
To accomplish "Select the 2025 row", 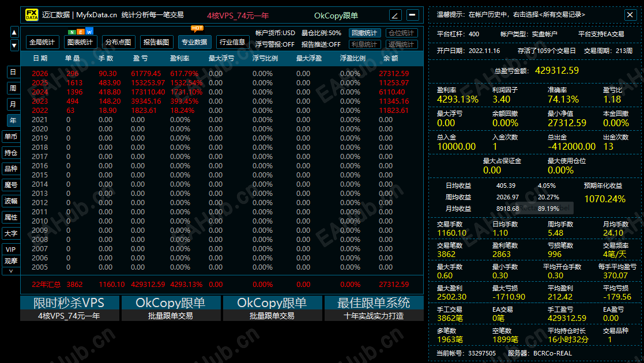I will tap(222, 82).
